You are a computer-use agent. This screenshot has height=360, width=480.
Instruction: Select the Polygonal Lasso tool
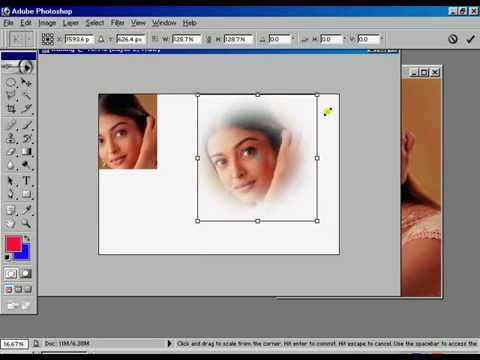coord(11,96)
